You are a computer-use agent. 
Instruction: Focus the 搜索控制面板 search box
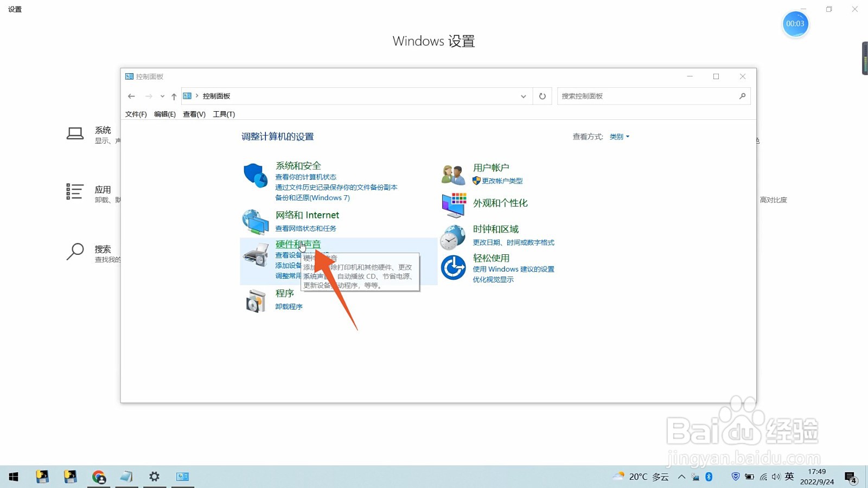point(654,96)
